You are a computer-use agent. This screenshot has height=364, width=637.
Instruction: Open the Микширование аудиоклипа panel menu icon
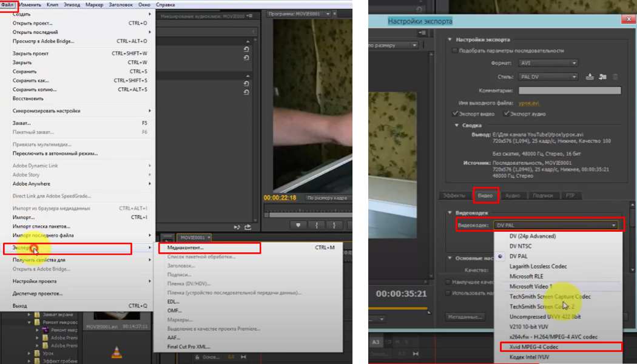click(x=250, y=16)
